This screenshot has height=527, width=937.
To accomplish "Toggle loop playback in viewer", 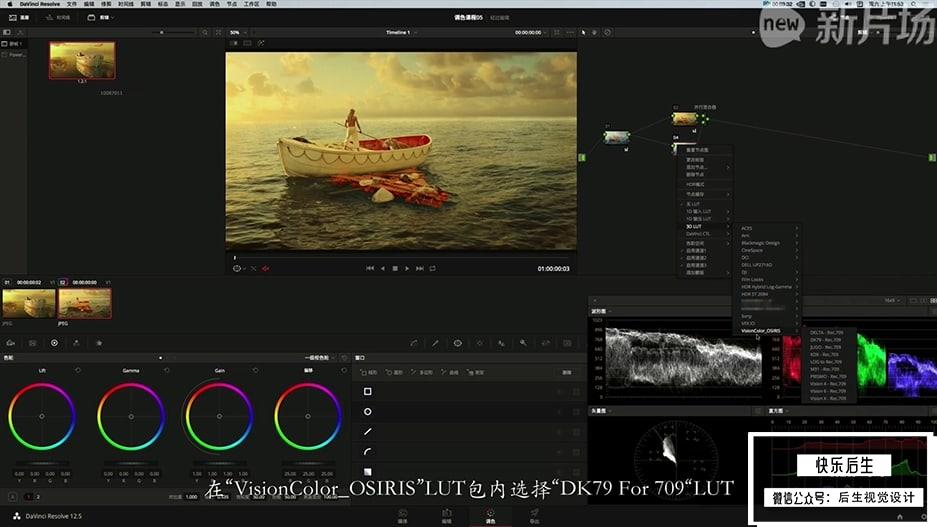I will (x=432, y=269).
